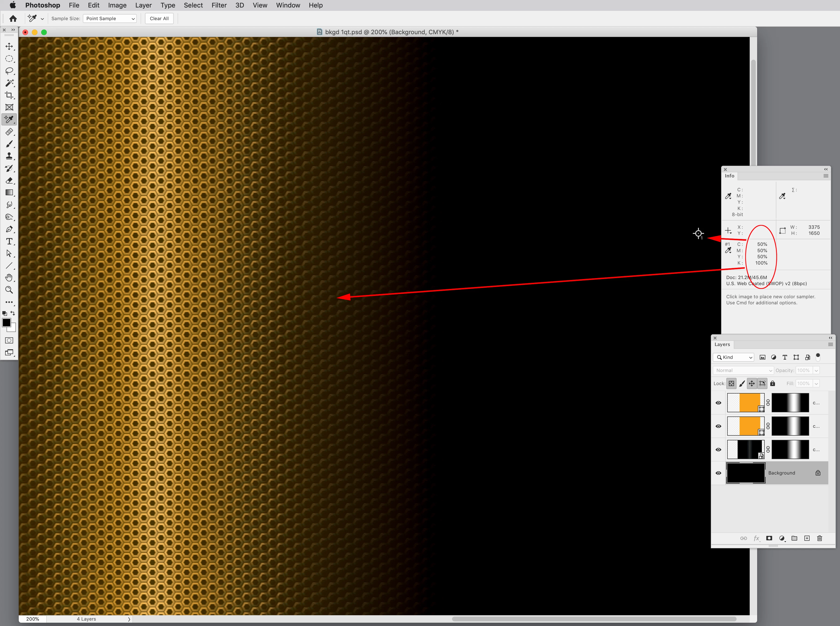
Task: Open the Filter menu
Action: (x=219, y=5)
